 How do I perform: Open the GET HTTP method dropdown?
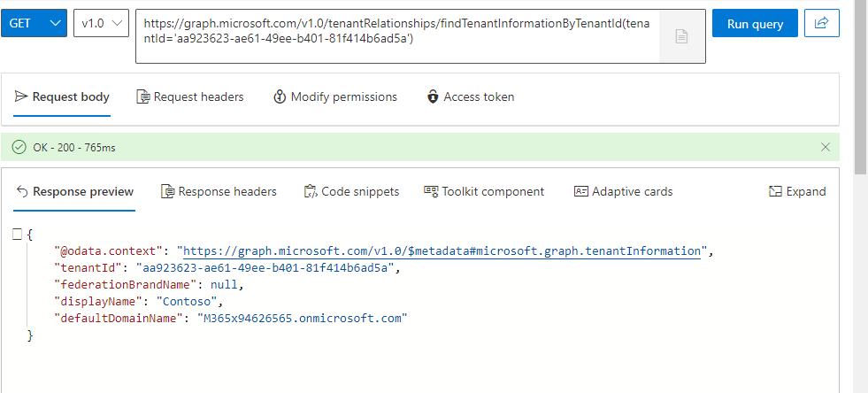[34, 23]
